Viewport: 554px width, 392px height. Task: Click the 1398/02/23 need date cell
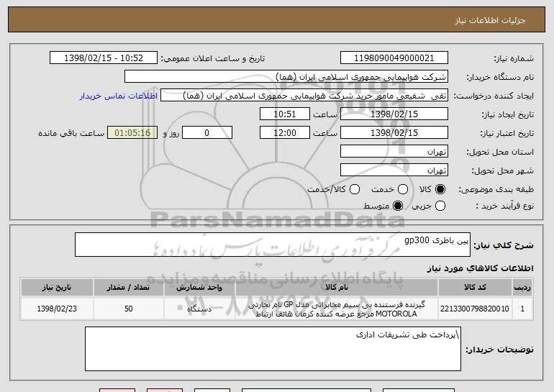point(57,309)
